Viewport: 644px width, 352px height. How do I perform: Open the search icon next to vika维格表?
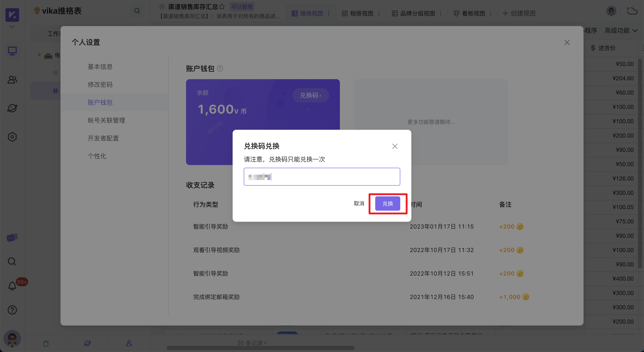(137, 11)
